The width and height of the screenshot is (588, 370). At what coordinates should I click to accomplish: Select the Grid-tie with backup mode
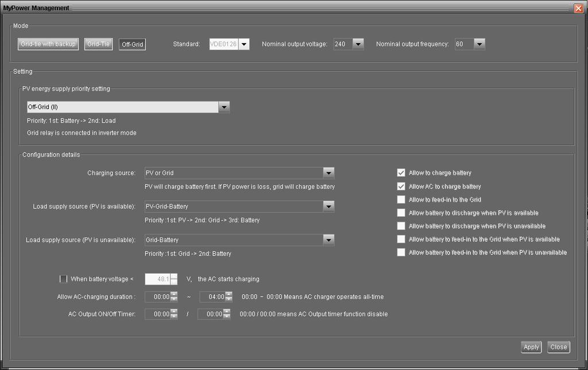[x=48, y=44]
